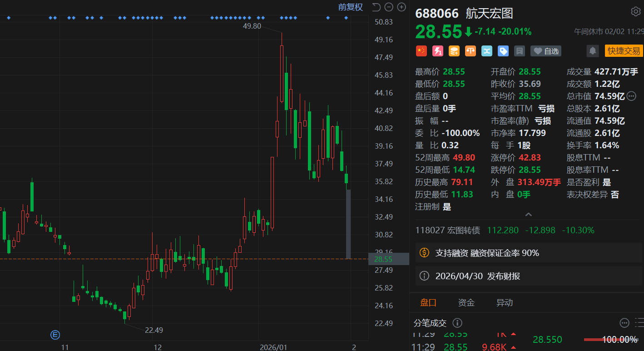Screen dimensions: 644x351
Task: Click the gray limit-down candle on chart
Action: coord(348,224)
